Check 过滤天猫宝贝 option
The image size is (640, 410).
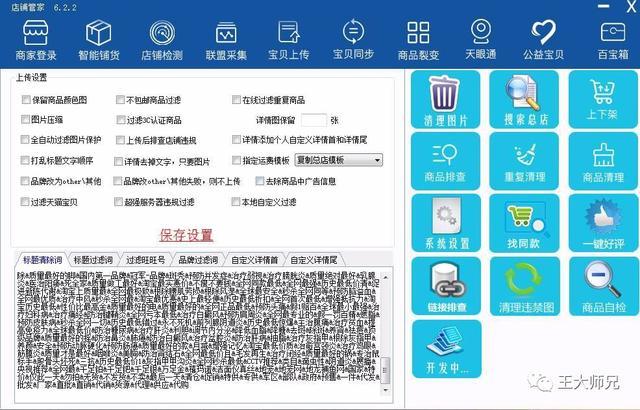(x=25, y=202)
